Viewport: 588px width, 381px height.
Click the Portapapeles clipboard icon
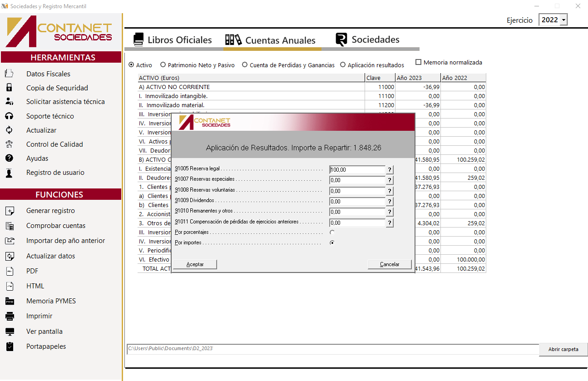coord(10,346)
